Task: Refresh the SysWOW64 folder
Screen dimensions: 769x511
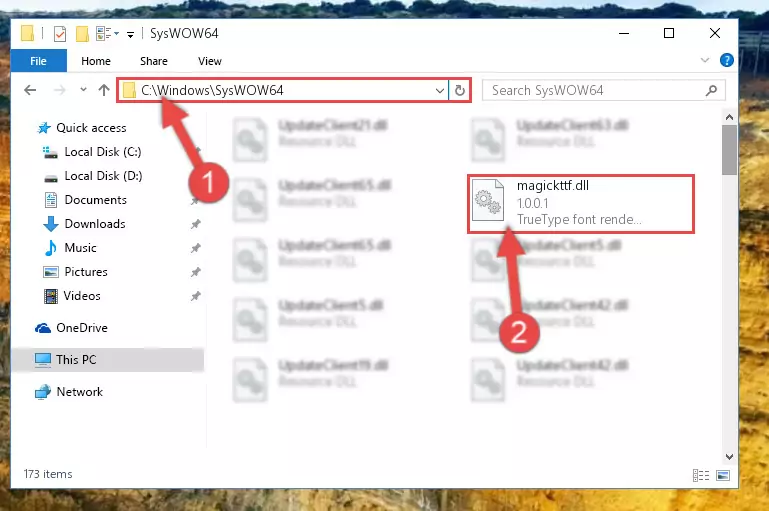Action: pyautogui.click(x=460, y=90)
